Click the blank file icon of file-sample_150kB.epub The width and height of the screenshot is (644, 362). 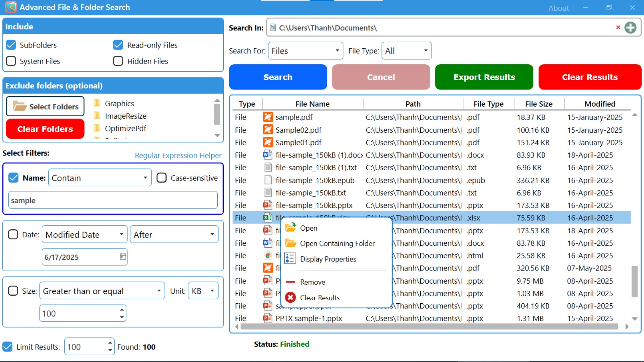tap(268, 180)
